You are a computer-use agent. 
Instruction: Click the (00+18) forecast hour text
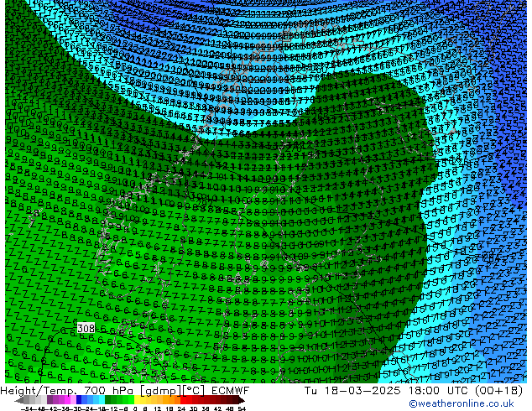(x=498, y=391)
